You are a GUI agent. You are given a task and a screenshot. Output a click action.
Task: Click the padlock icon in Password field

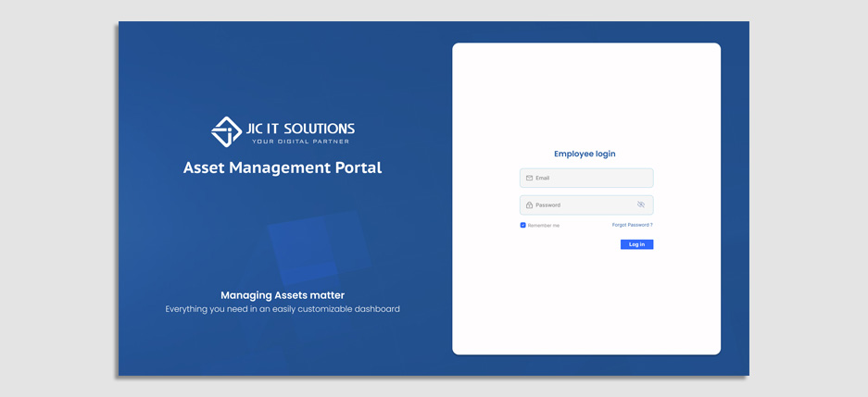click(529, 205)
